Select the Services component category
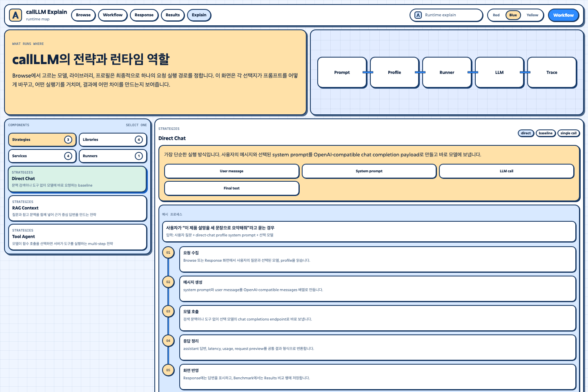The width and height of the screenshot is (588, 392). 42,156
